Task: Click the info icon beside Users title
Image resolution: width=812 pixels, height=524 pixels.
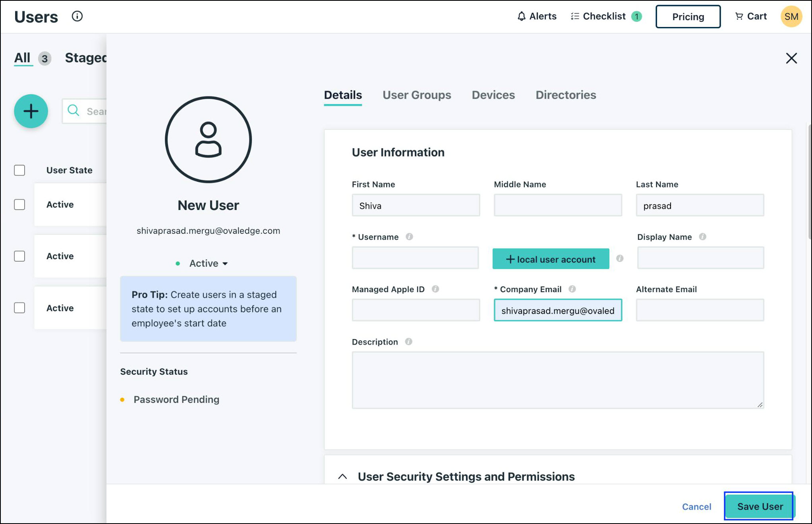Action: [77, 16]
